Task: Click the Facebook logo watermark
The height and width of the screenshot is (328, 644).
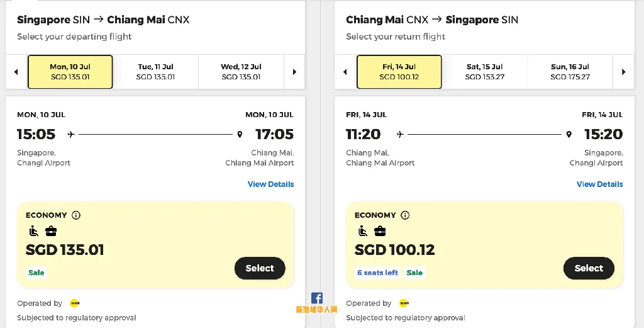Action: click(317, 298)
